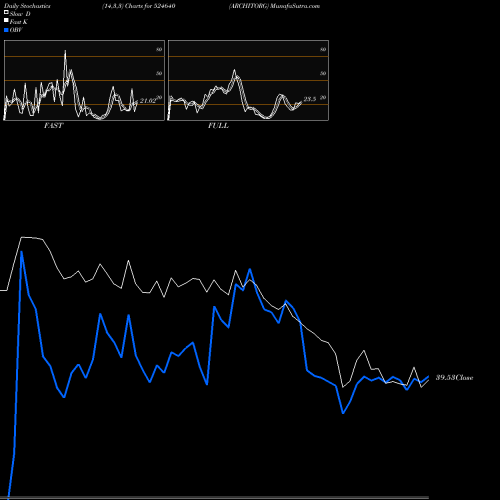This screenshot has width=500, height=500.
Task: Click the Fast K legend swatch
Action: [6, 20]
